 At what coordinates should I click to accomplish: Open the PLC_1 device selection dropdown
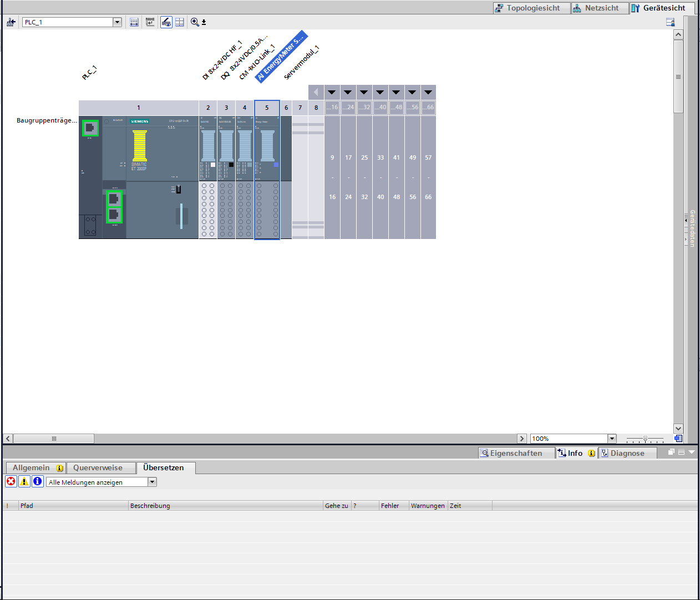[x=117, y=22]
